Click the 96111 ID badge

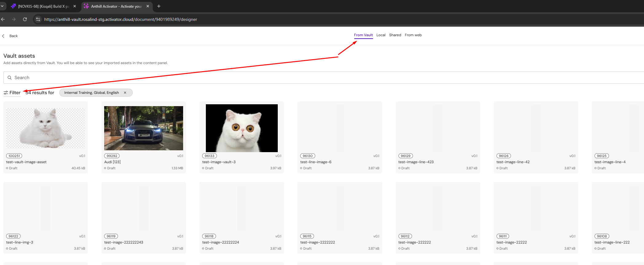coord(503,236)
